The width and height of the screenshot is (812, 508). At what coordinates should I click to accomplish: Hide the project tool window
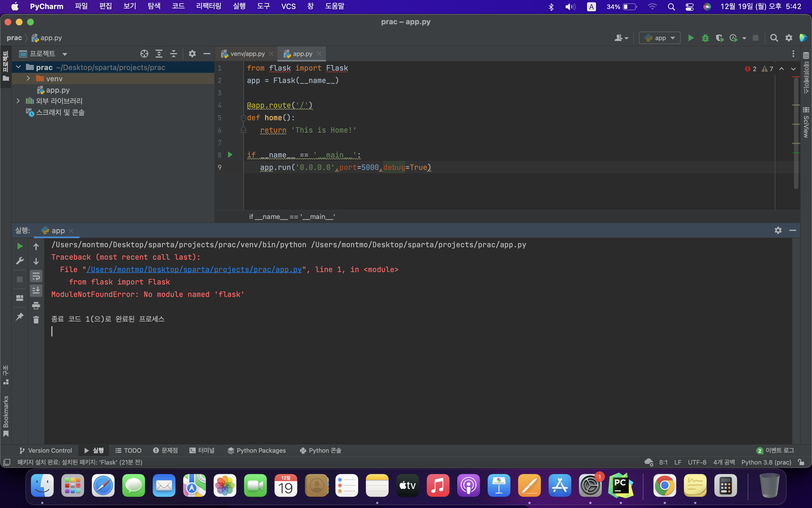pos(207,54)
